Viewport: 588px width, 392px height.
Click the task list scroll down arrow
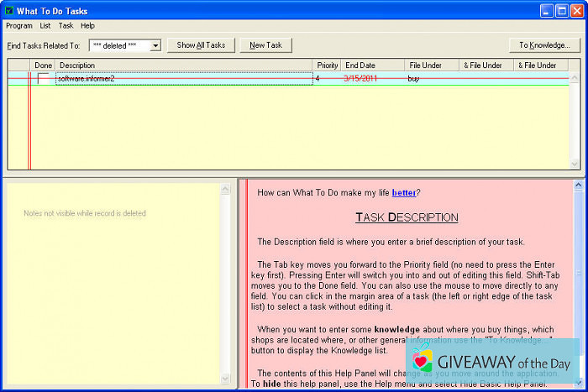(x=575, y=164)
